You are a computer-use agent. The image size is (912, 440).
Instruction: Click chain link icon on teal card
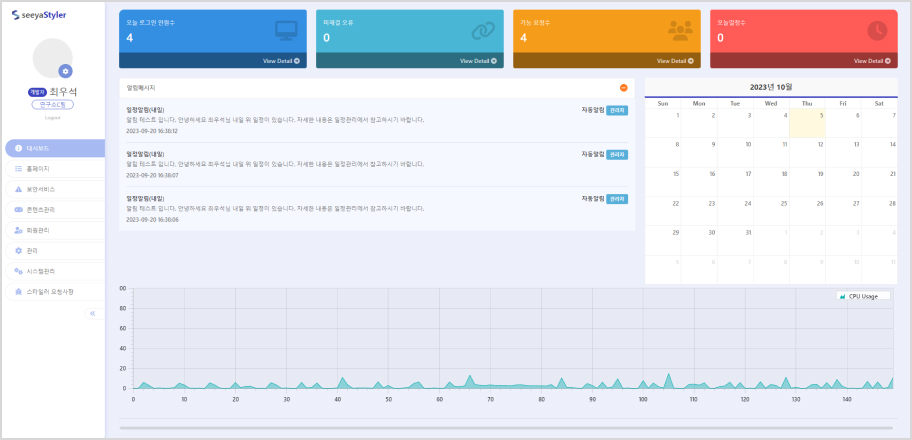coord(483,31)
